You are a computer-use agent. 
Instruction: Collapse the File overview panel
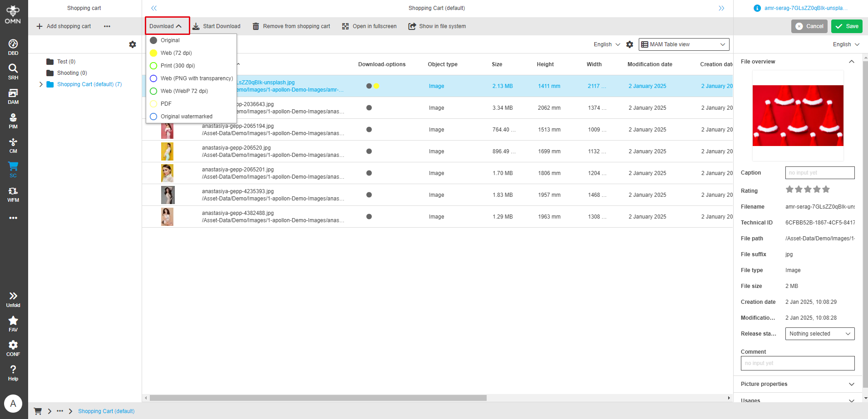[852, 61]
